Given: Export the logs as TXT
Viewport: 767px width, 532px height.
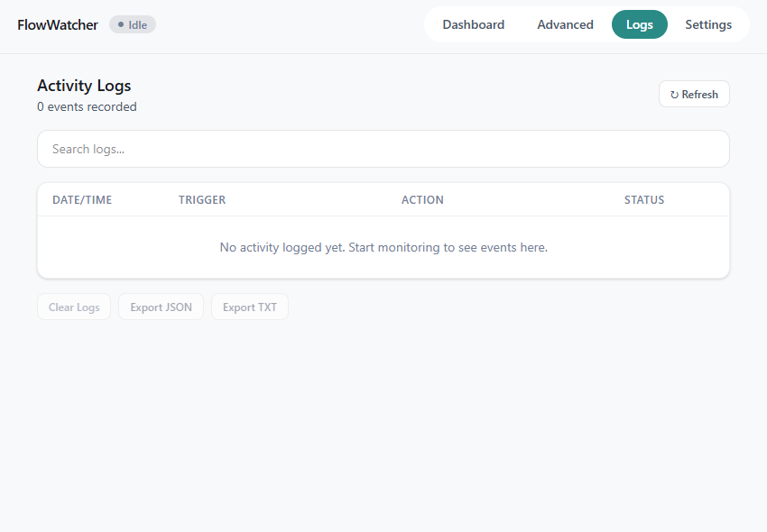Looking at the screenshot, I should [x=249, y=307].
